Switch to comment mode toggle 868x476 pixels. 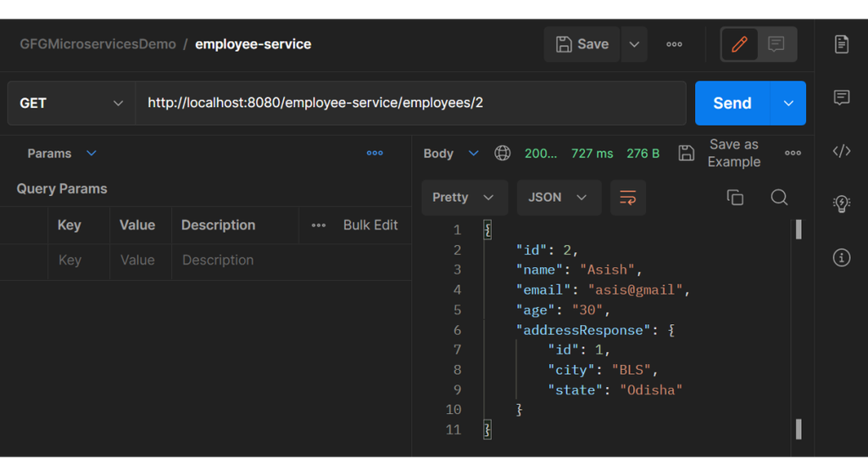(x=776, y=45)
